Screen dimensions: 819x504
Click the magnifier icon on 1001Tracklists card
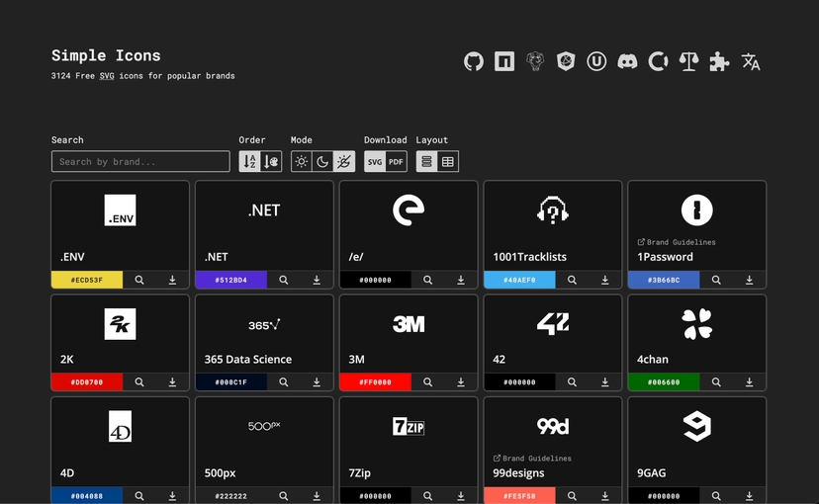coord(572,280)
